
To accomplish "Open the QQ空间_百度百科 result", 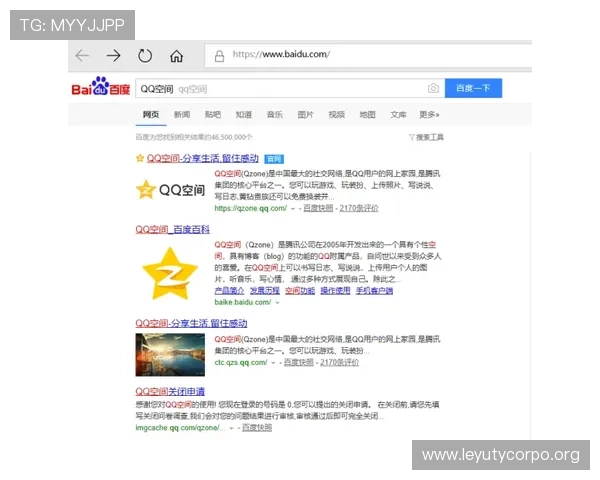I will 173,229.
